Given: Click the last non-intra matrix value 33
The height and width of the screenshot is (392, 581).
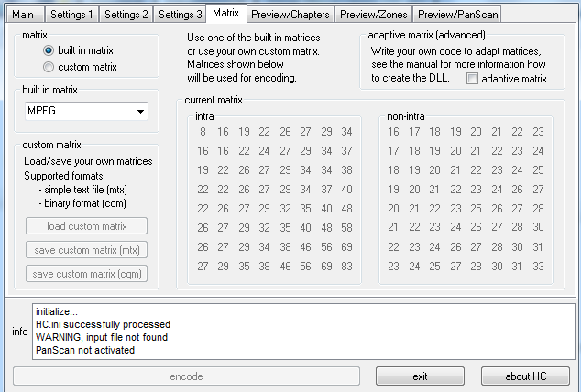Looking at the screenshot, I should click(x=538, y=267).
